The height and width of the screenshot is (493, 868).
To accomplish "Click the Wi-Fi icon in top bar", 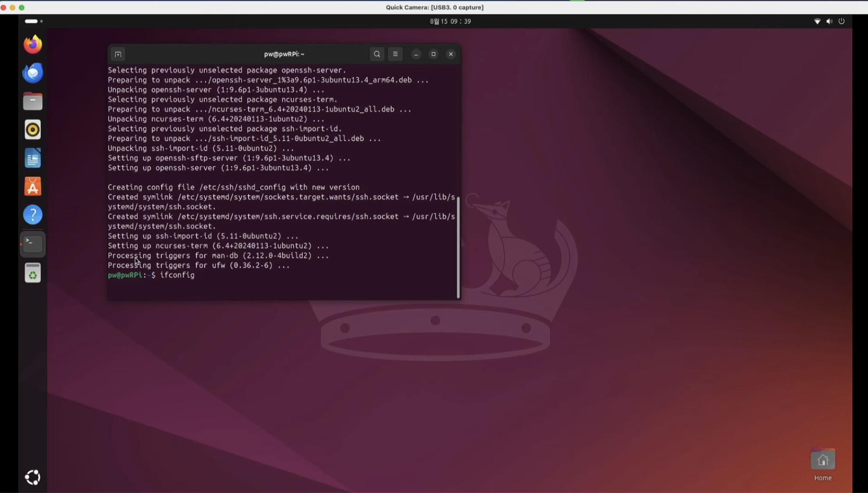I will (817, 21).
